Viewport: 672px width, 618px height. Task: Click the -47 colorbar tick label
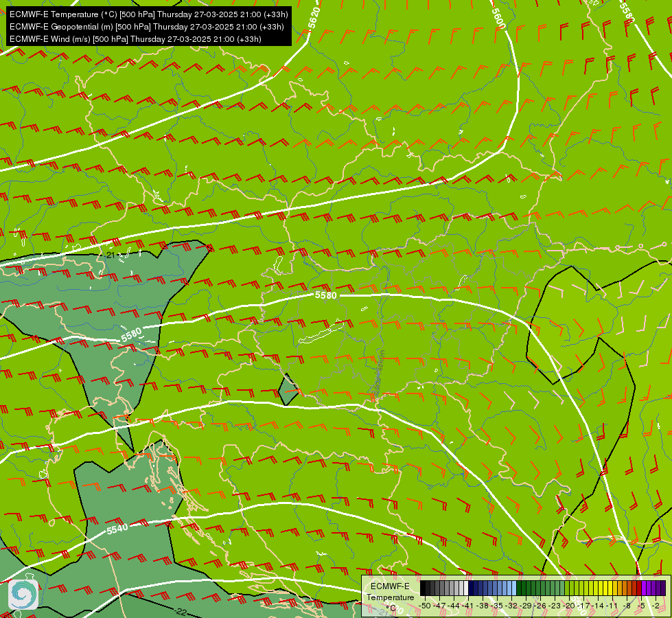(439, 606)
